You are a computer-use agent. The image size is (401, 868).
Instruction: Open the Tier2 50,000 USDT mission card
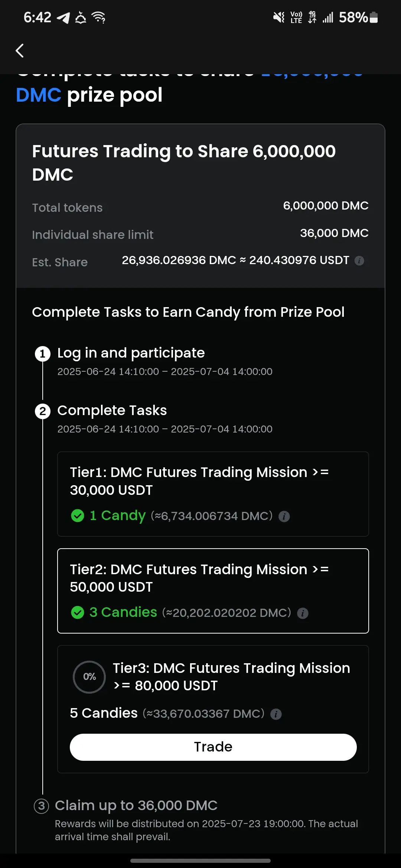(213, 591)
